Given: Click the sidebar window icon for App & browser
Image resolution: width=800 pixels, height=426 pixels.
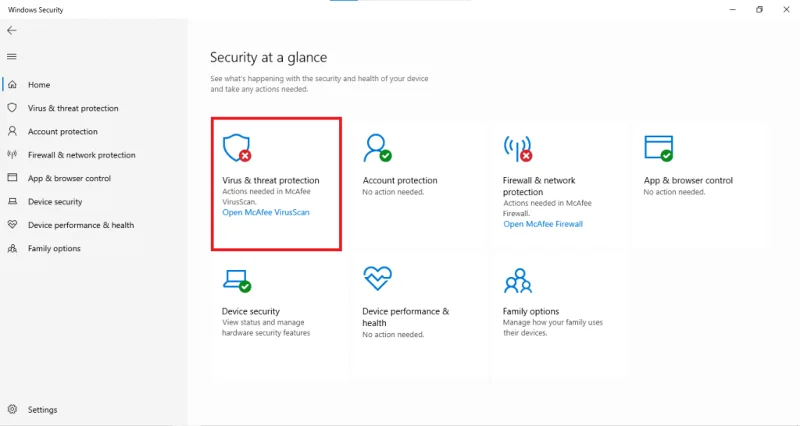Looking at the screenshot, I should (x=12, y=178).
